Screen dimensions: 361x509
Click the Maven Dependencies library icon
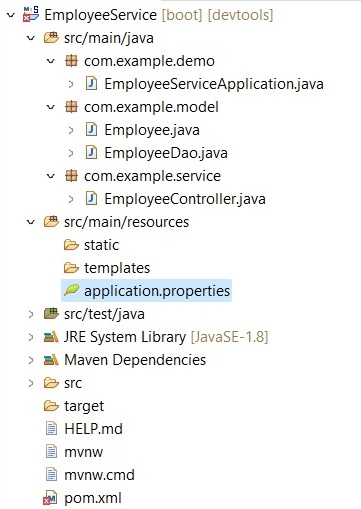click(x=51, y=360)
